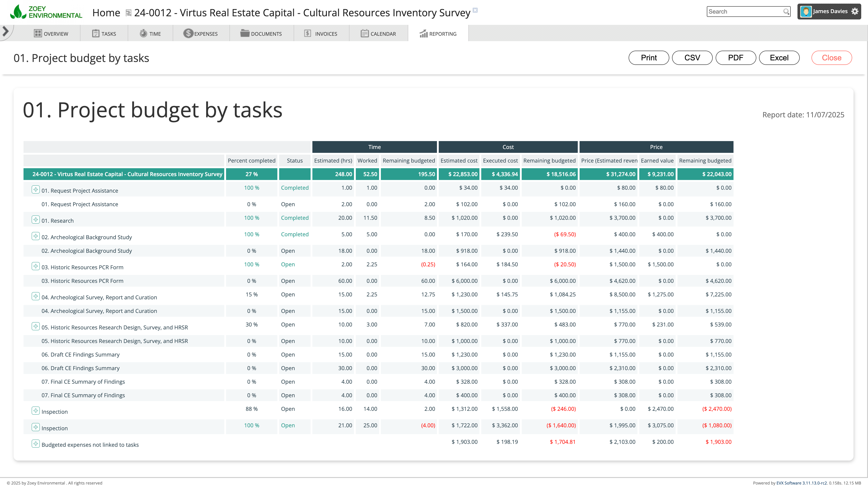
Task: Expand the 01. Research task row
Action: [x=35, y=220]
